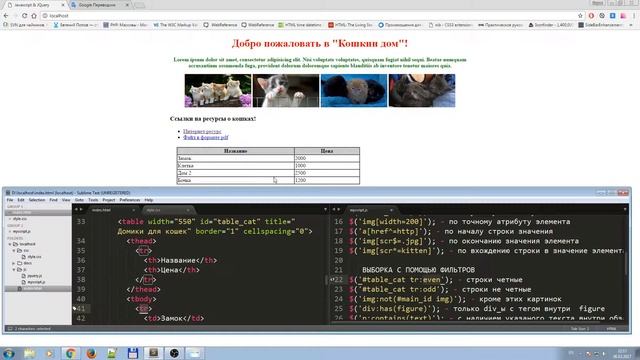Click the Название table header cell
Viewport: 640px width, 360px height.
[236, 151]
